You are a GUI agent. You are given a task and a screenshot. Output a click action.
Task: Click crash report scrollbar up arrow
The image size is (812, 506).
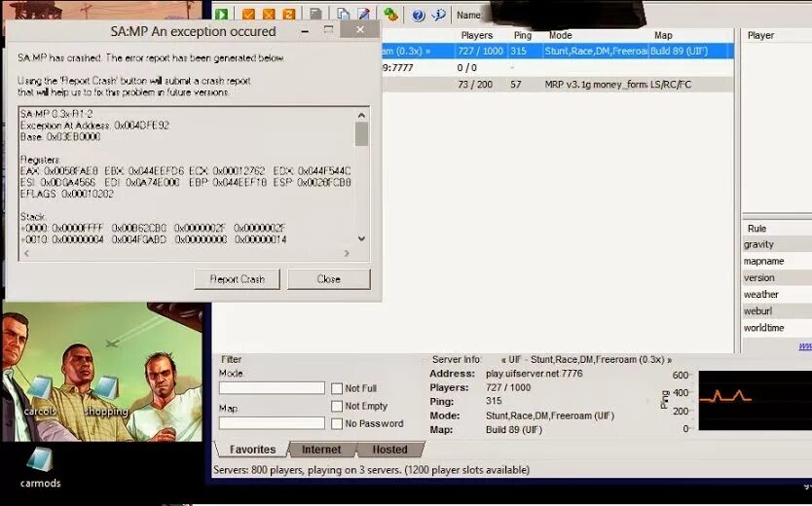coord(361,115)
